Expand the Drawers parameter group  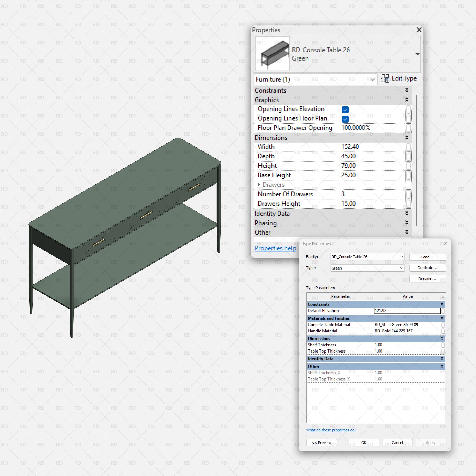coord(259,185)
